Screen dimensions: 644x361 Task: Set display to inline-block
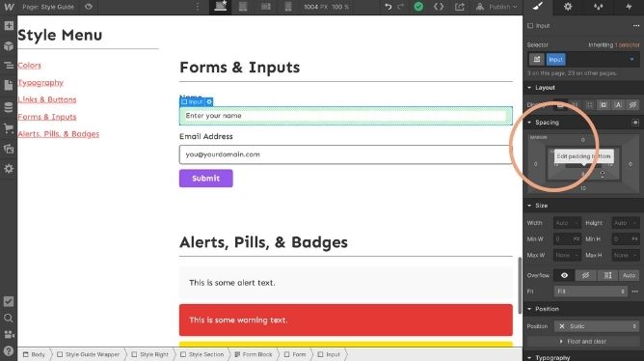pos(604,105)
